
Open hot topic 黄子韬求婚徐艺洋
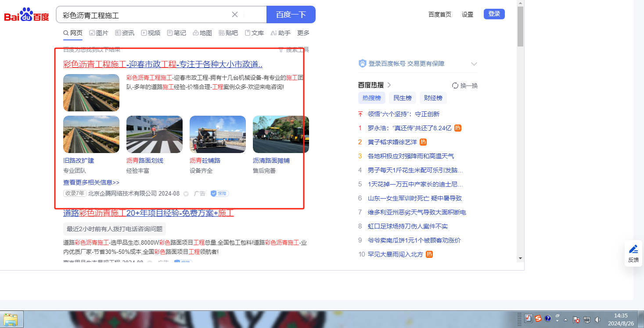click(392, 142)
